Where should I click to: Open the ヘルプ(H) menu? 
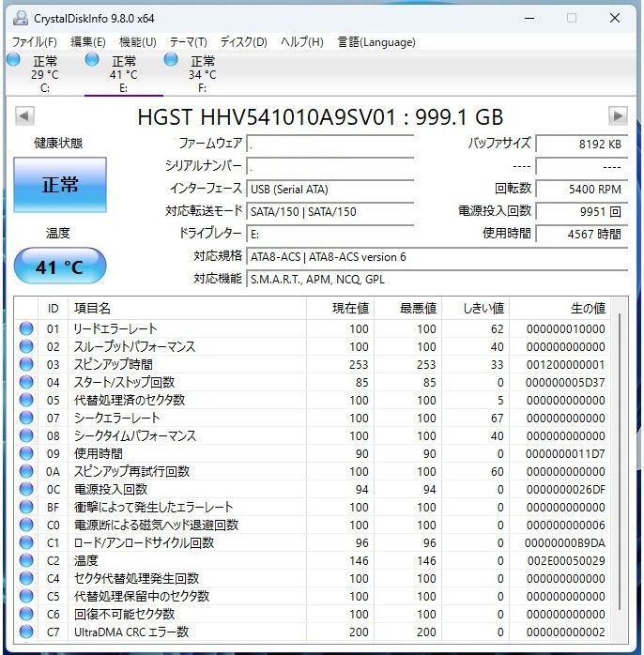click(302, 42)
